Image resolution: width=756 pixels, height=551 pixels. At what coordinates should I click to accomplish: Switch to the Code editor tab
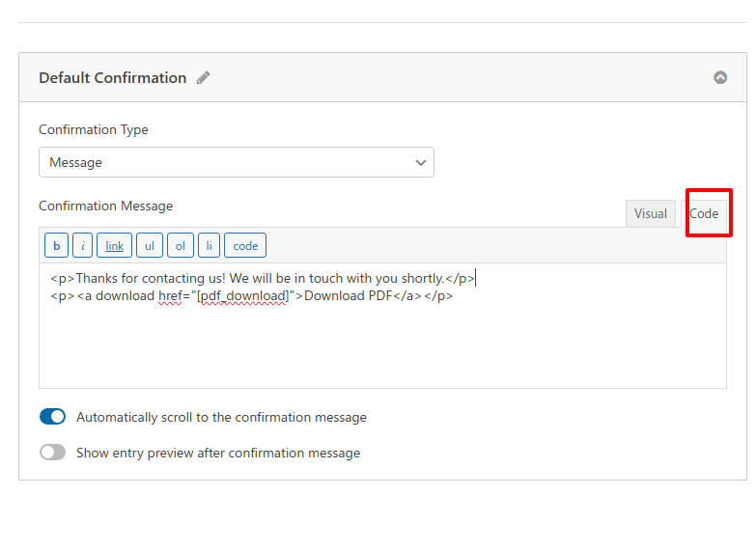click(704, 213)
